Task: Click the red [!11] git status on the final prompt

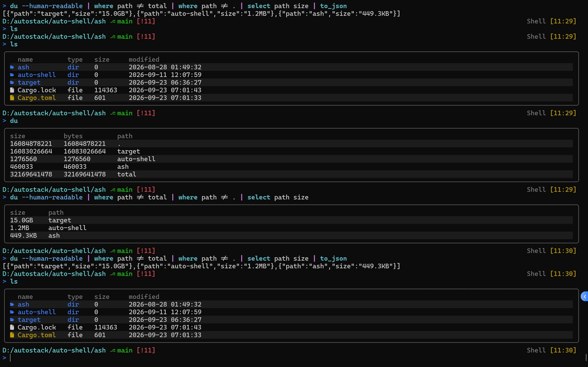Action: [x=146, y=350]
